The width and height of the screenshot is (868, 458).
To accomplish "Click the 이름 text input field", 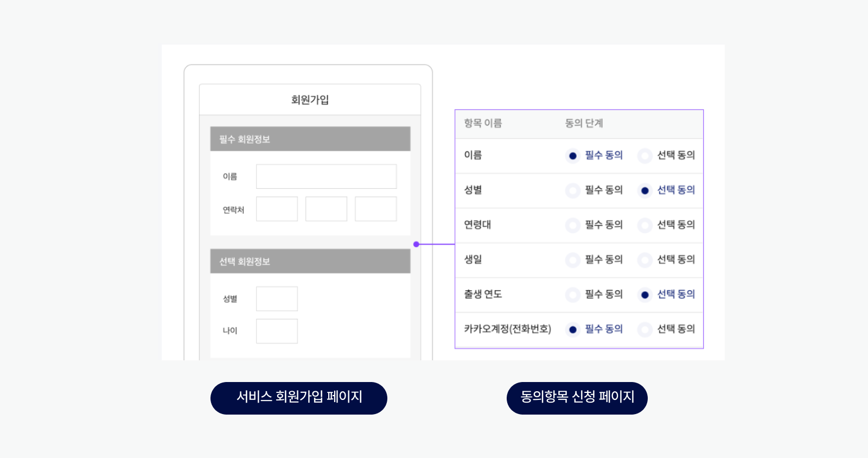I will (326, 176).
